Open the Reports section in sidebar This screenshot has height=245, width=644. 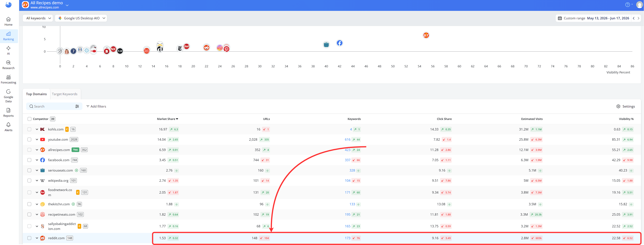[8, 113]
